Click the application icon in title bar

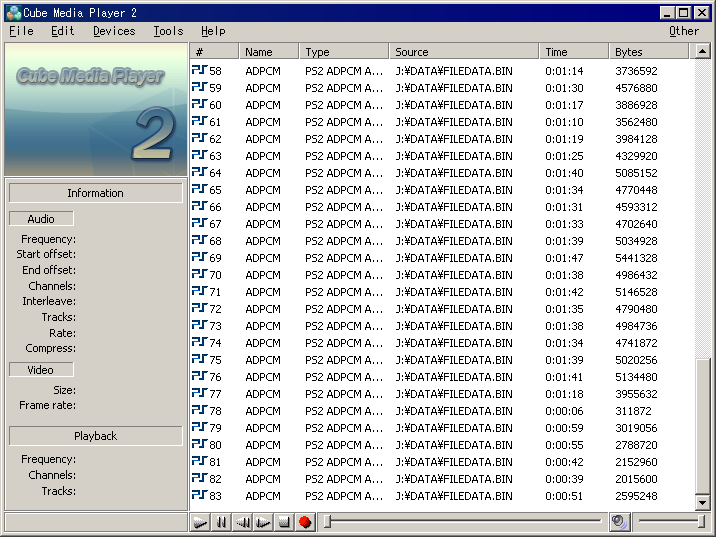tap(14, 12)
